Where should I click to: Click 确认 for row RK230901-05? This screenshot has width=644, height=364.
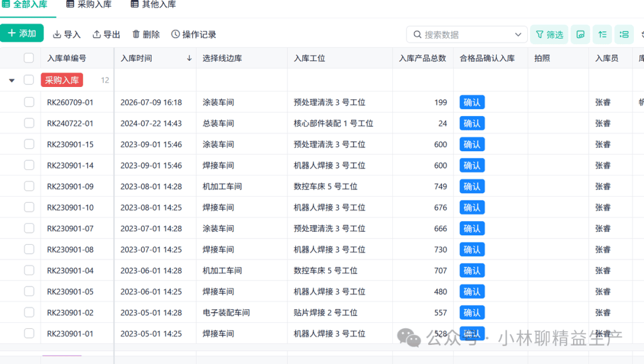click(x=472, y=291)
